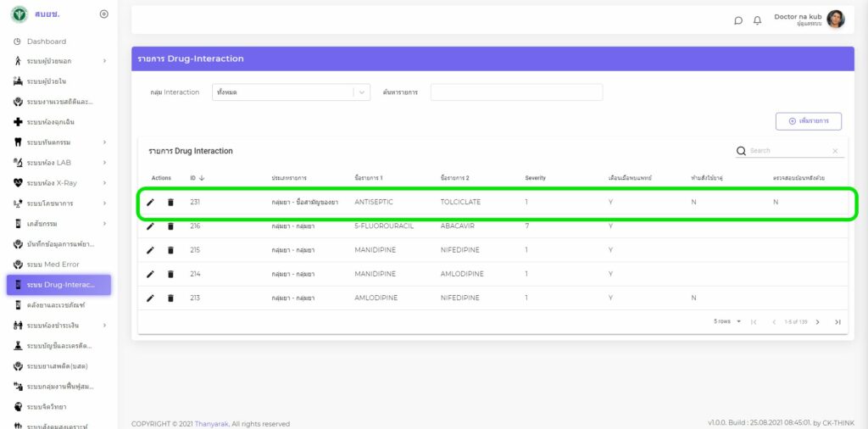This screenshot has height=429, width=868.
Task: Delete the row with ID 216
Action: tap(170, 226)
